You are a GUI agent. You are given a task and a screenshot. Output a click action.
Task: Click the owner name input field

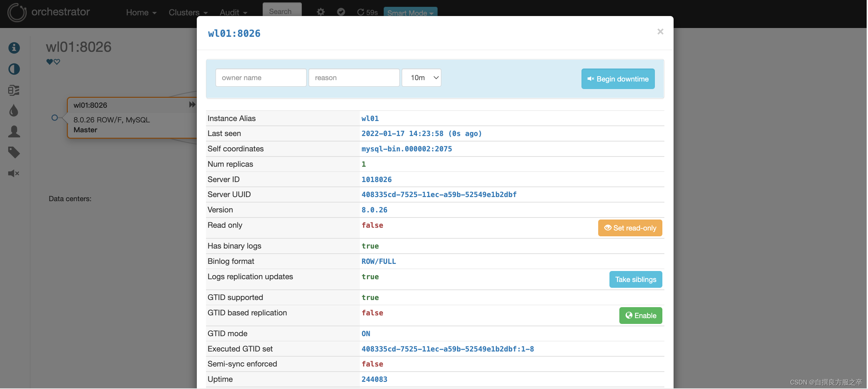tap(261, 78)
